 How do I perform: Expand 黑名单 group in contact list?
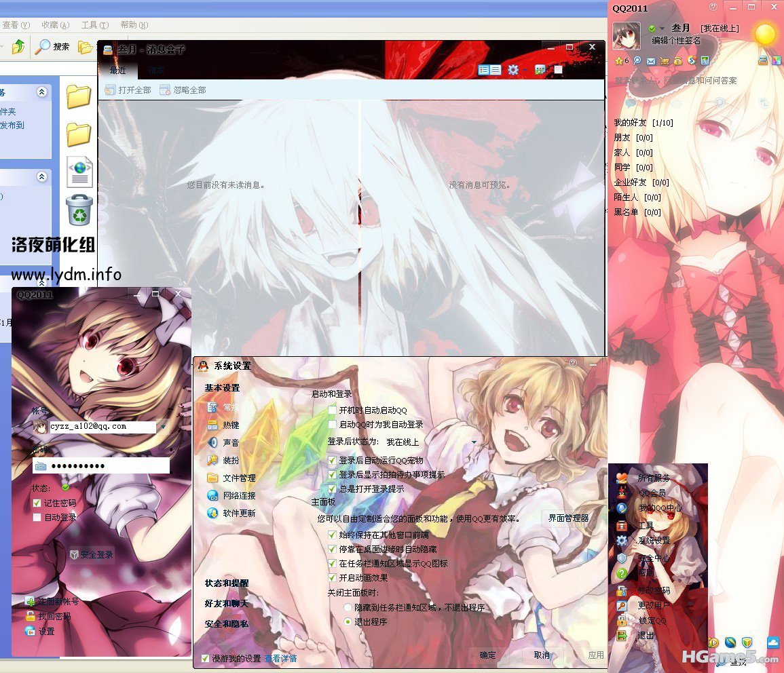pyautogui.click(x=637, y=212)
